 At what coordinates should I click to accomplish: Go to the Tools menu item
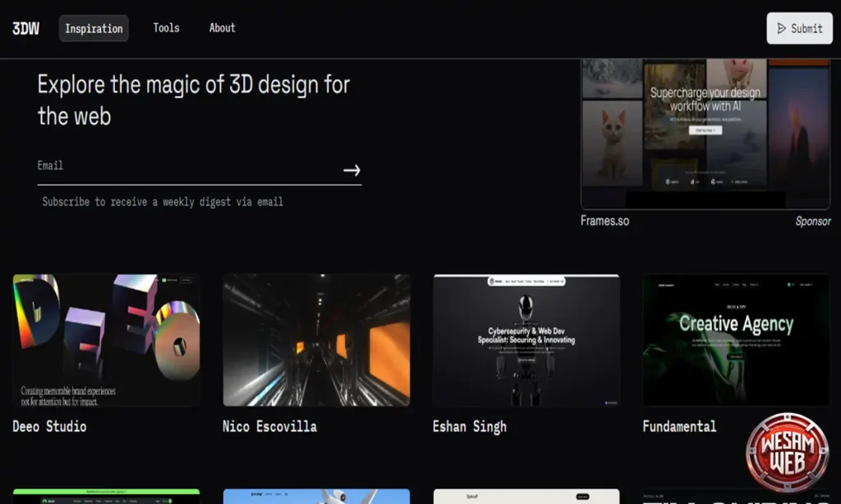point(166,28)
